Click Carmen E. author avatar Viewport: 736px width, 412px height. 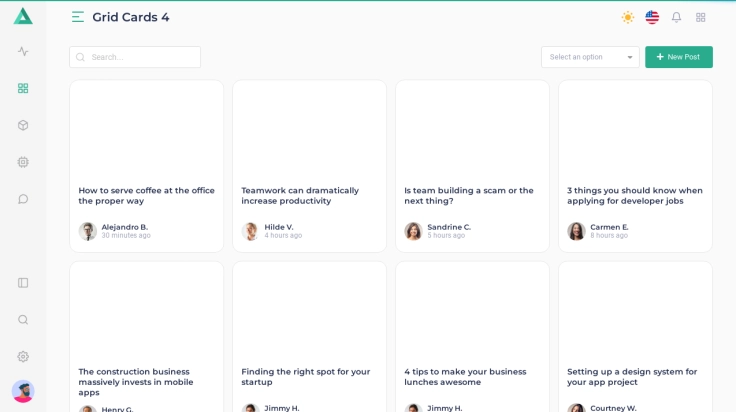(x=576, y=231)
